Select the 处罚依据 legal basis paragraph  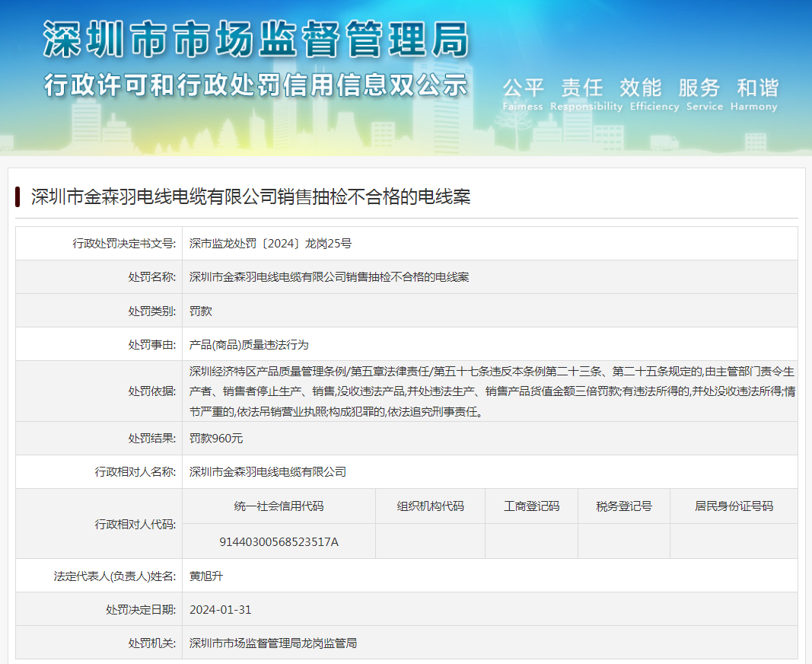coord(492,391)
